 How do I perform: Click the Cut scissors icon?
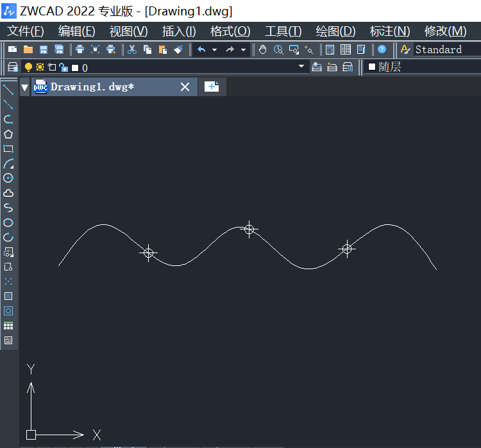click(132, 49)
